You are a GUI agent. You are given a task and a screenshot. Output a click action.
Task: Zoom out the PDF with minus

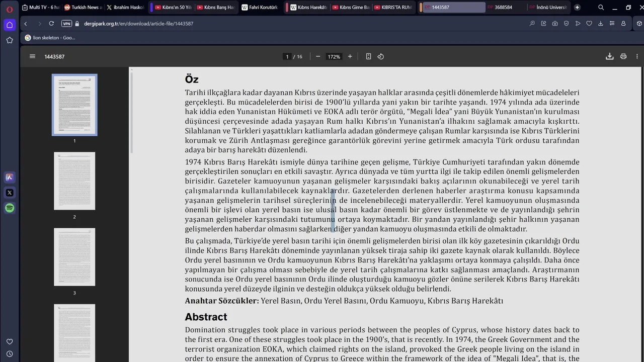click(x=318, y=56)
